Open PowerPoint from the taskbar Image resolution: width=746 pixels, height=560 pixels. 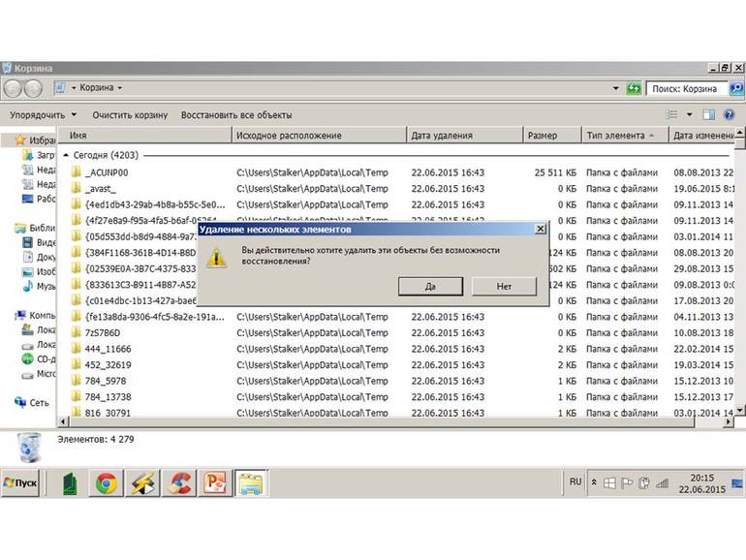pos(215,482)
